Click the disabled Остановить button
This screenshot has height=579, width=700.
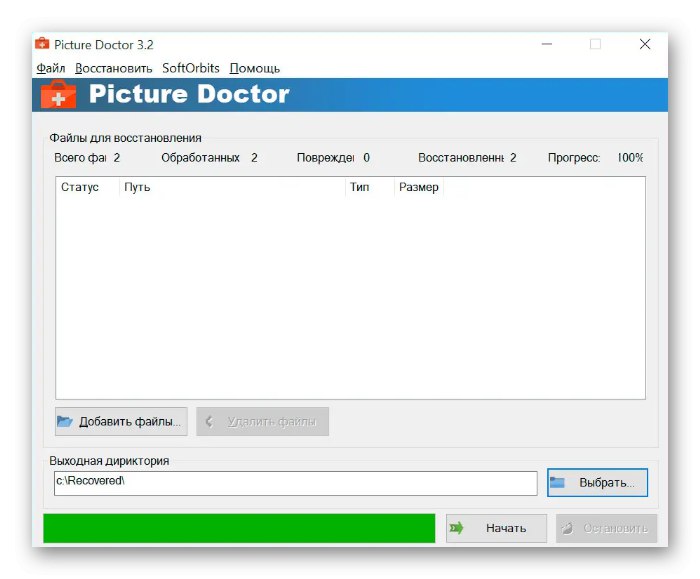point(607,529)
